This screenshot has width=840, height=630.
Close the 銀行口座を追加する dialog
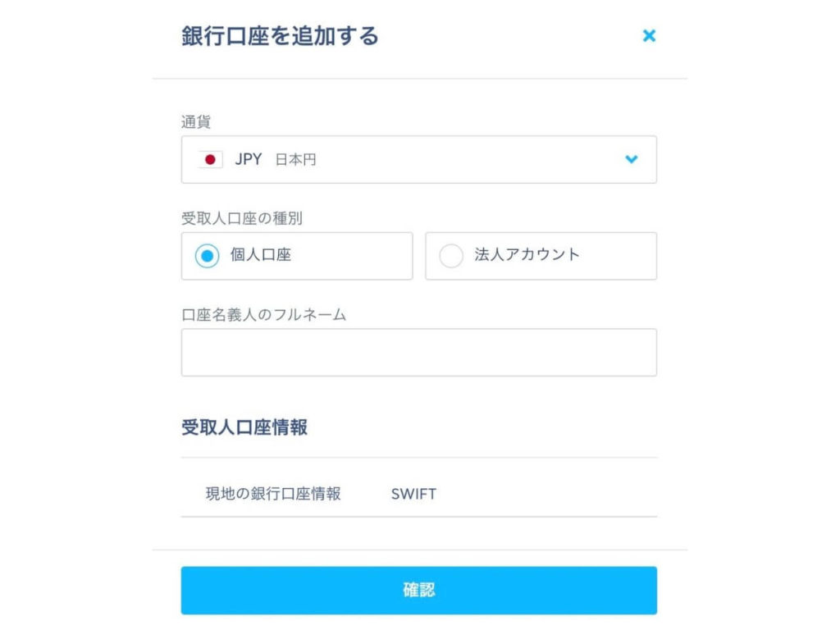pos(649,36)
